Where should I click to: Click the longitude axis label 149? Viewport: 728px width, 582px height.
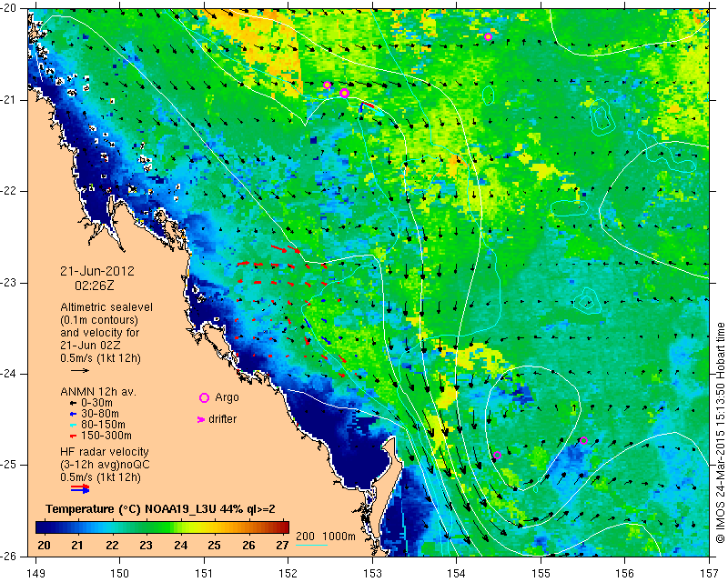(35, 573)
